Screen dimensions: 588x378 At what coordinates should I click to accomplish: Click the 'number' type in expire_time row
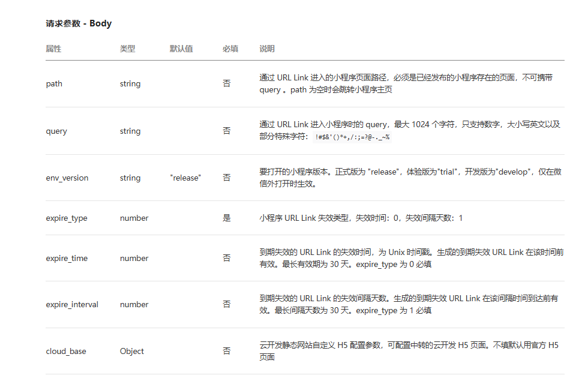(x=134, y=259)
